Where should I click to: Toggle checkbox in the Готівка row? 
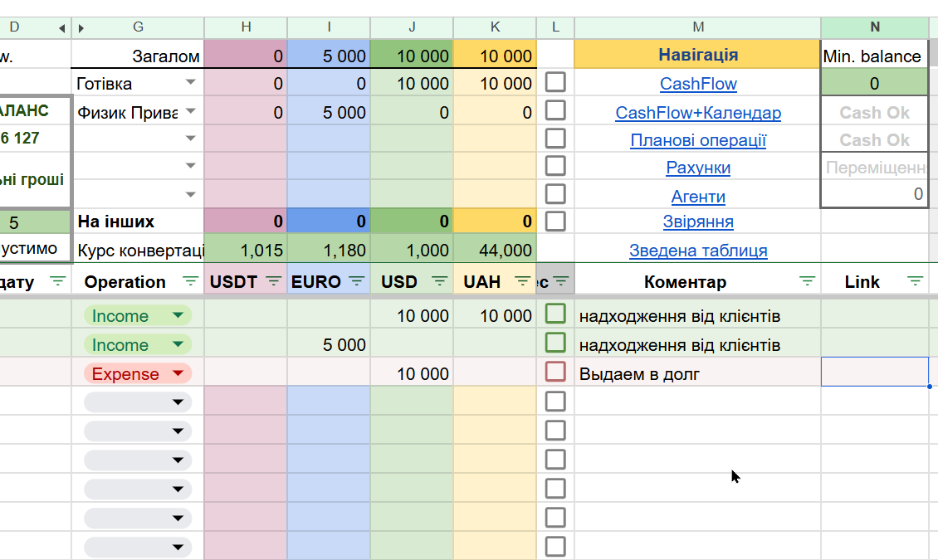click(555, 83)
